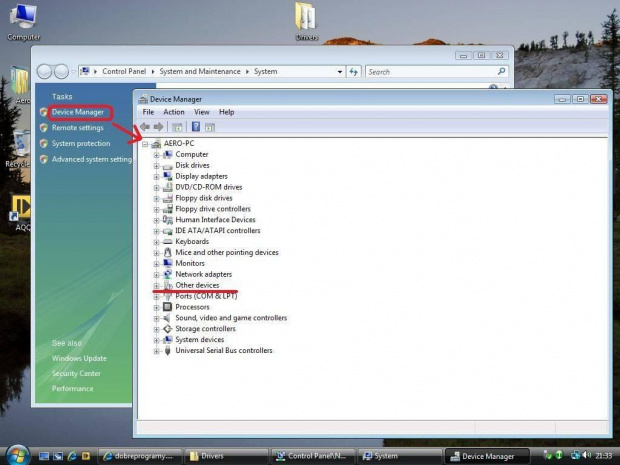Open the Help menu
Viewport: 620px width, 465px height.
point(227,112)
